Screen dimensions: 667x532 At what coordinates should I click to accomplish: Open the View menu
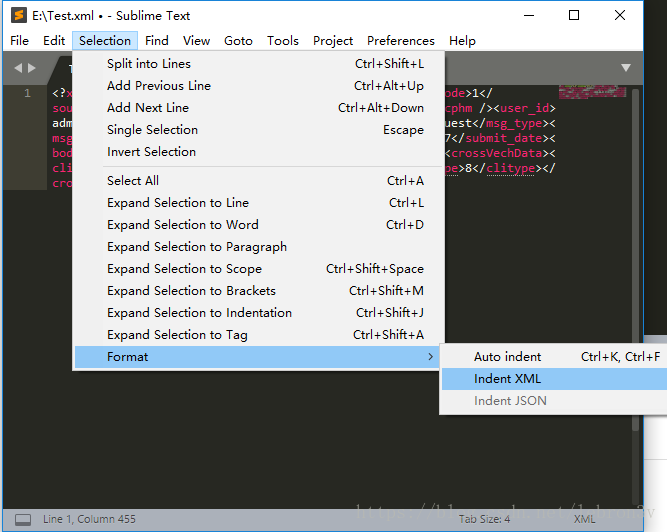(196, 41)
